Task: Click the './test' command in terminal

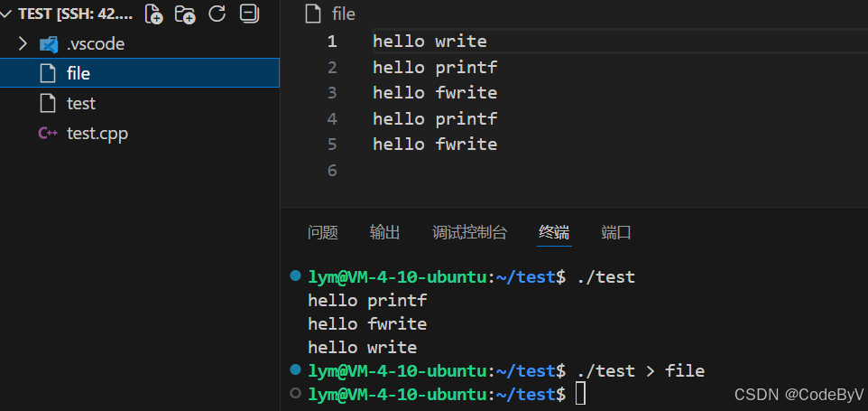Action: (605, 276)
